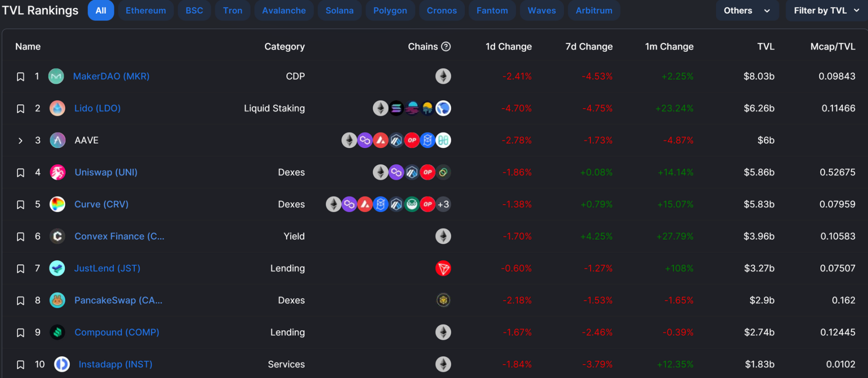This screenshot has width=868, height=378.
Task: Click the Curve rainbow logo icon
Action: [57, 204]
